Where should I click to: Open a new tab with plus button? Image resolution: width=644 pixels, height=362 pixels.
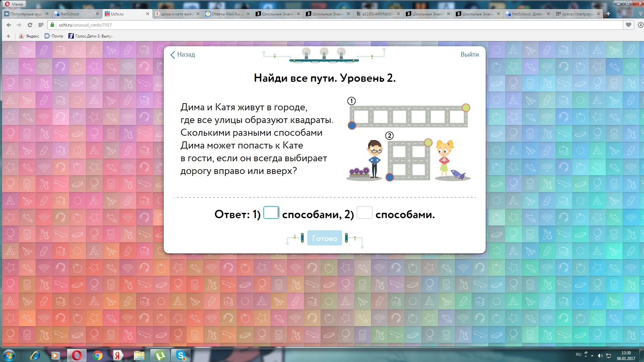coord(608,14)
